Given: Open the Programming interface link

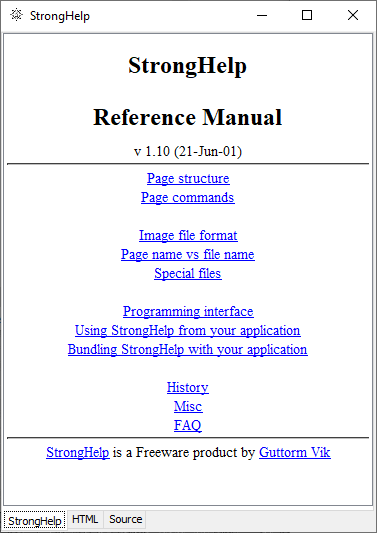Looking at the screenshot, I should tap(188, 311).
